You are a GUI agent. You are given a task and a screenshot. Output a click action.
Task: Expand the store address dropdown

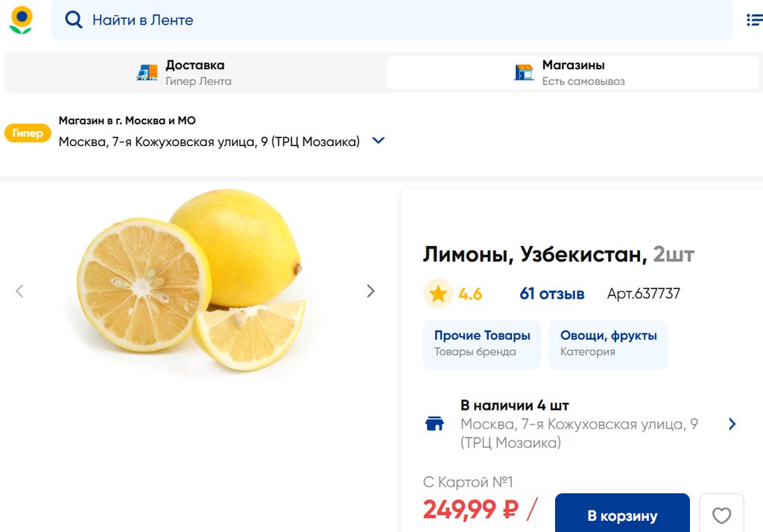(x=379, y=141)
